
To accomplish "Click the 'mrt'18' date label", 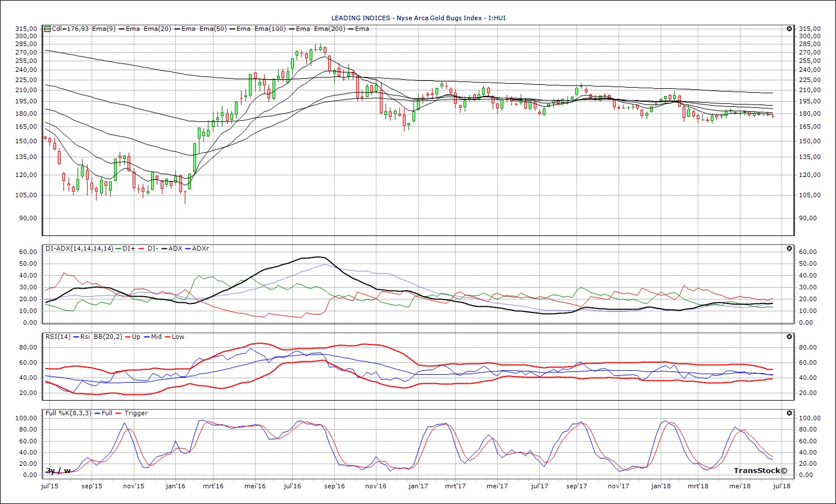I will tap(698, 486).
